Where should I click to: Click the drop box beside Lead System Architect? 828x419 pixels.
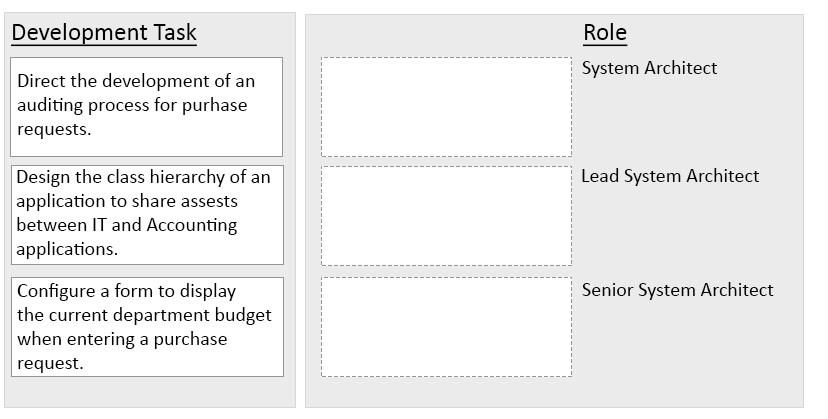coord(446,215)
